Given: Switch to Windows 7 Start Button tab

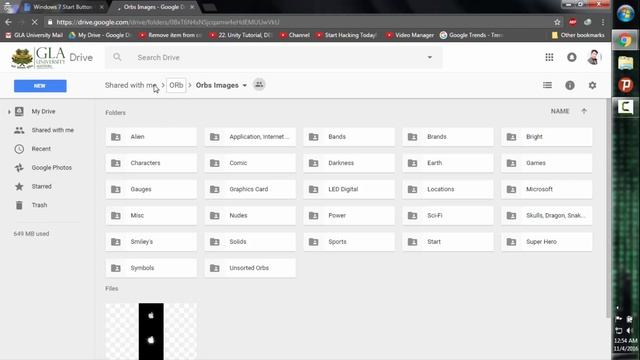Looking at the screenshot, I should pyautogui.click(x=62, y=7).
